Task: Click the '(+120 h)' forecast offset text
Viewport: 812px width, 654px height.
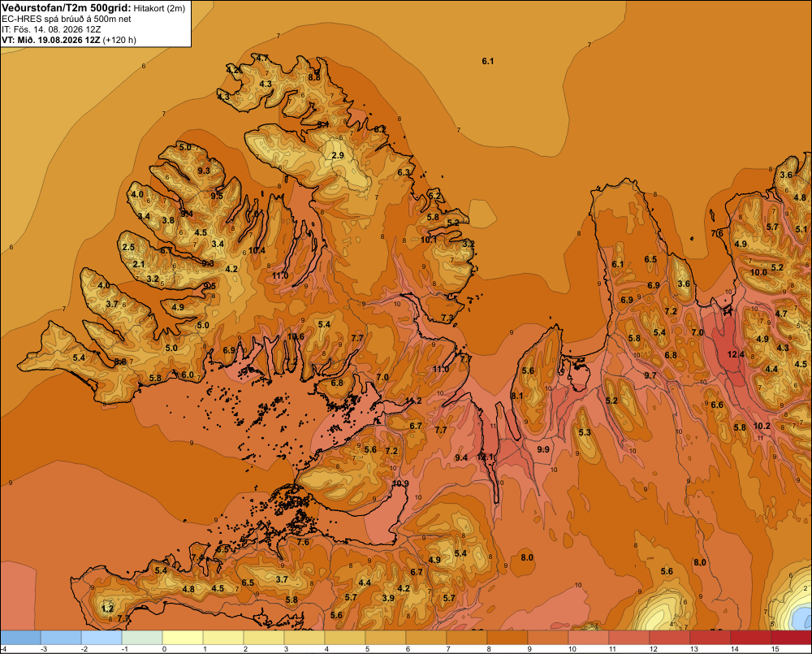Action: tap(119, 40)
